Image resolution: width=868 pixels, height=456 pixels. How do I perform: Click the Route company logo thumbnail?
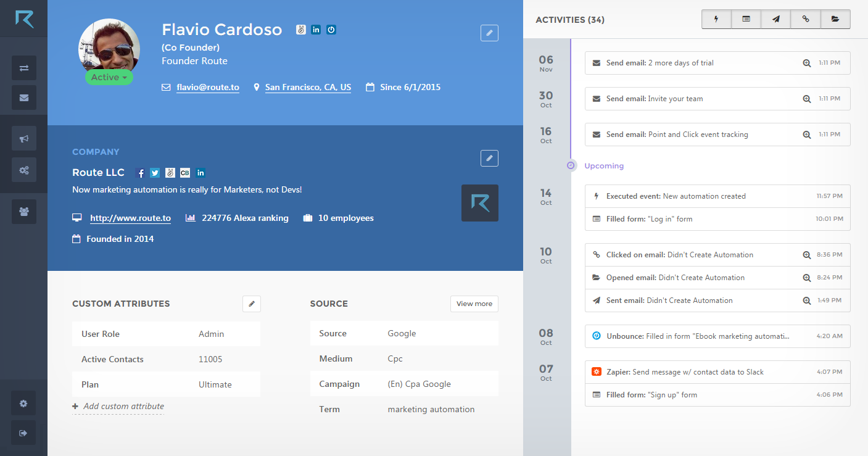click(480, 203)
